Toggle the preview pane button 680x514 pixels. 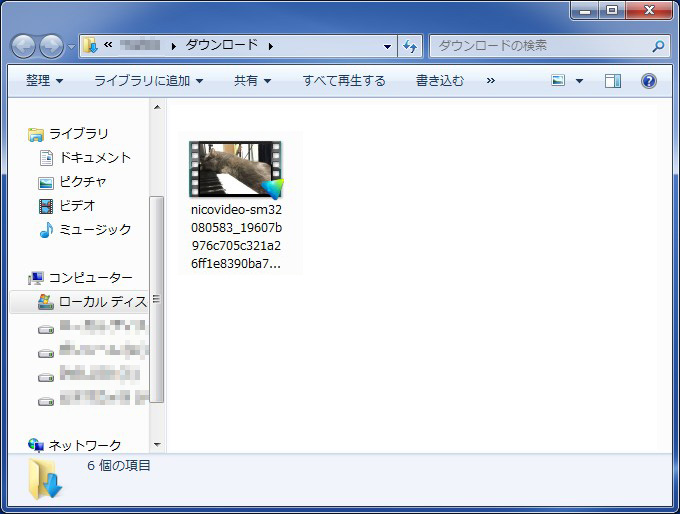pos(613,81)
